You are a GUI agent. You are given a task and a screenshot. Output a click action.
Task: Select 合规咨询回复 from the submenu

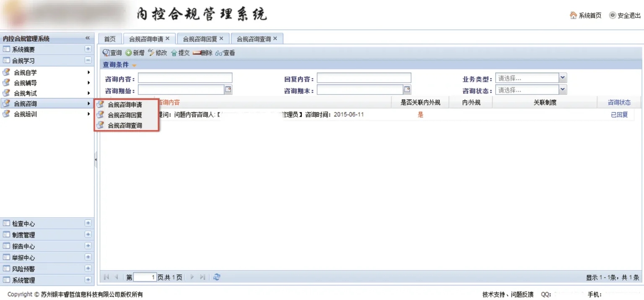[125, 115]
